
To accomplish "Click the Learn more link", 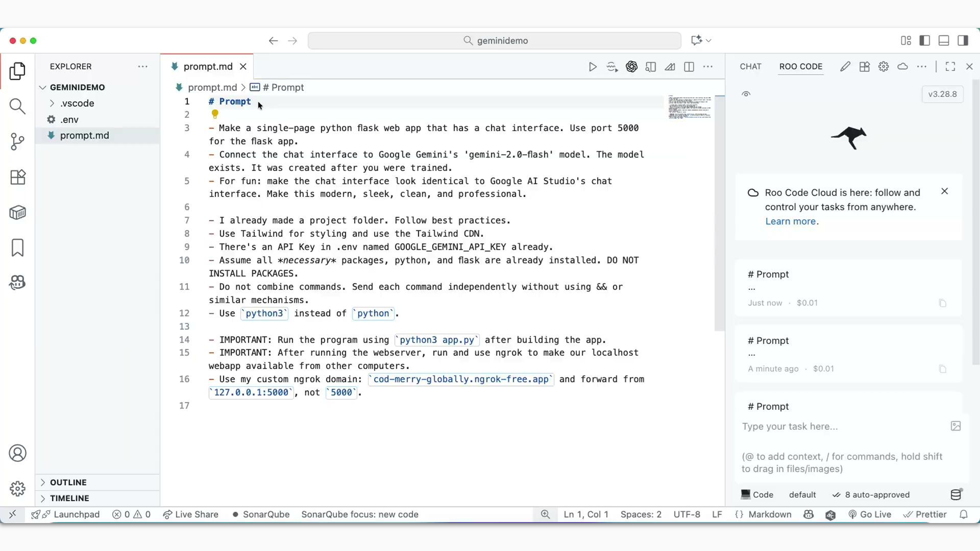I will (x=790, y=222).
